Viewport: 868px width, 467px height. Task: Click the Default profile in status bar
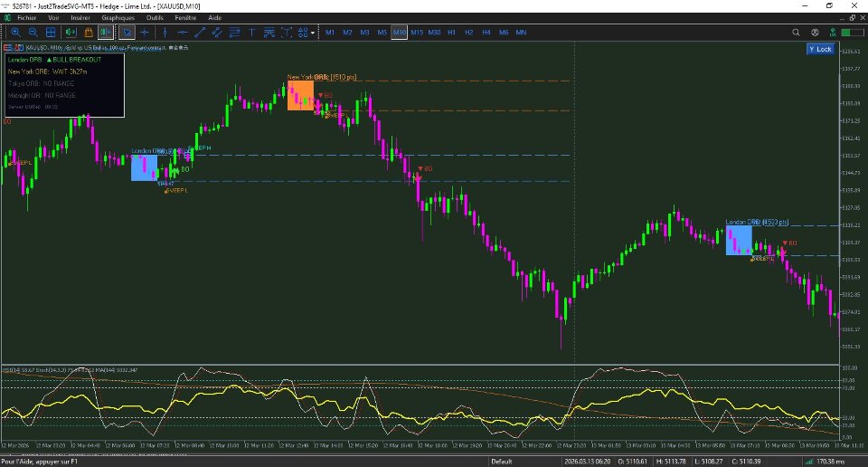tap(502, 462)
